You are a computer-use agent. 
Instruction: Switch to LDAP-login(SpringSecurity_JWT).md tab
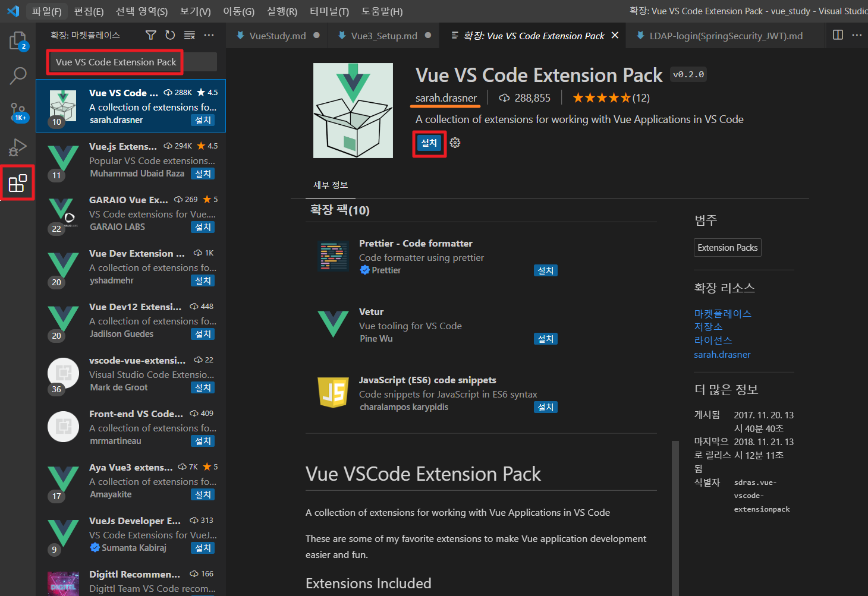(725, 36)
